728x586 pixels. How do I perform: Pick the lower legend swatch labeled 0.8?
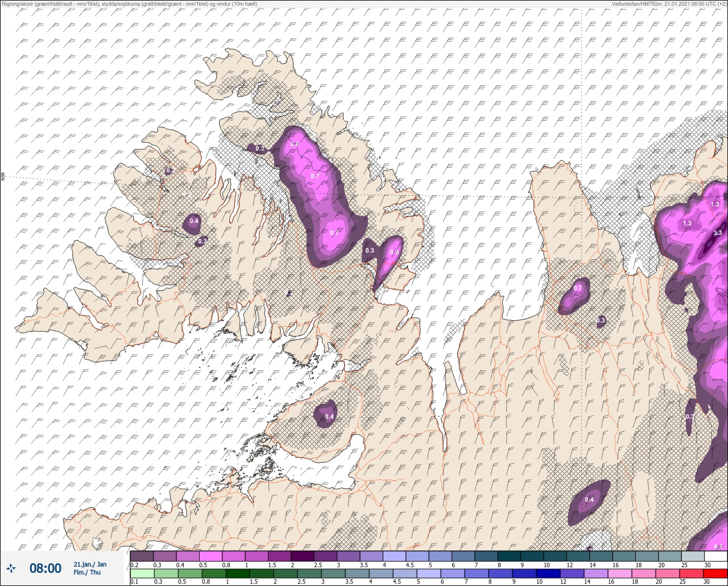click(213, 573)
